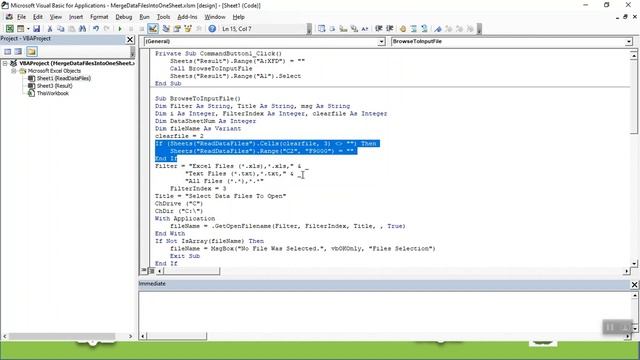640x360 pixels.
Task: Toggle Folders in the Project panel
Action: click(x=32, y=51)
